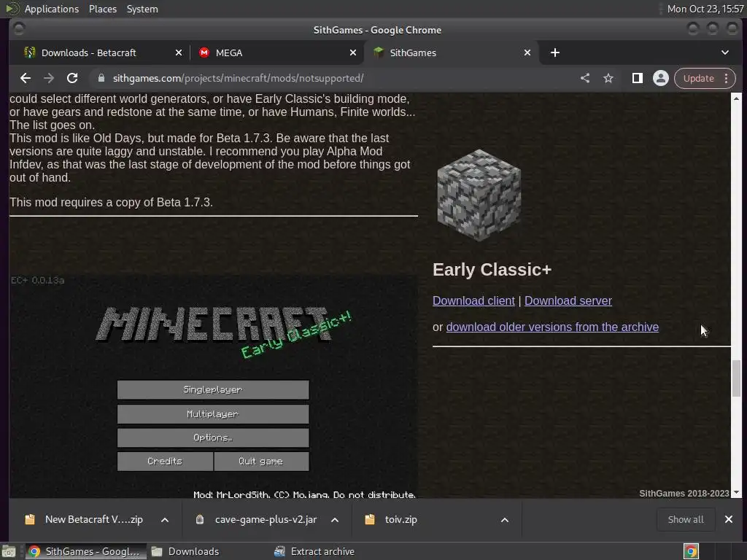Click text 'This mod requires a copy of Beta 1.7.3.'

111,203
